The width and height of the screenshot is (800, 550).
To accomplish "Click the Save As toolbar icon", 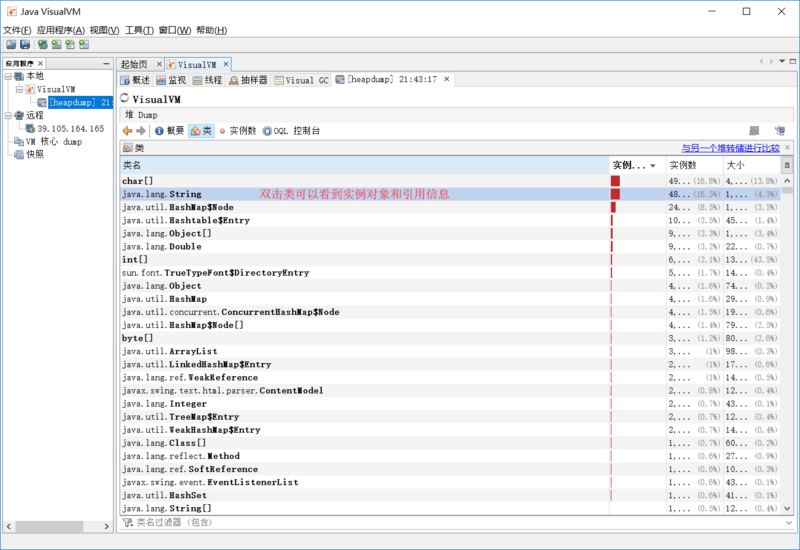I will (x=25, y=45).
